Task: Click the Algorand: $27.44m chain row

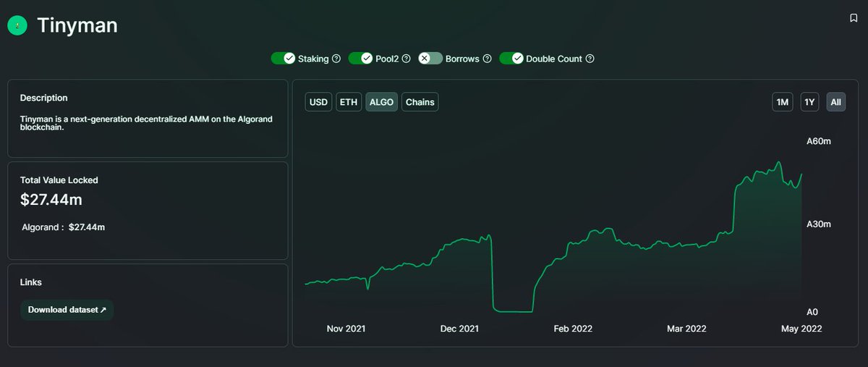Action: tap(63, 227)
